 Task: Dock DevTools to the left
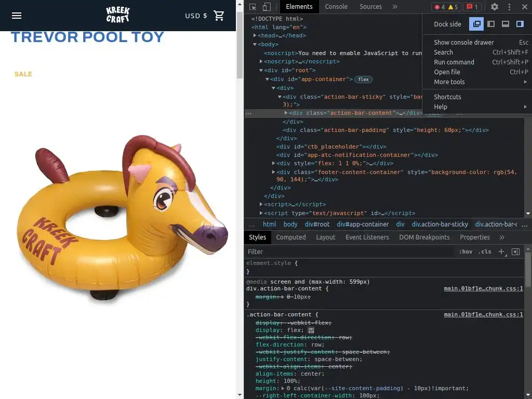491,24
